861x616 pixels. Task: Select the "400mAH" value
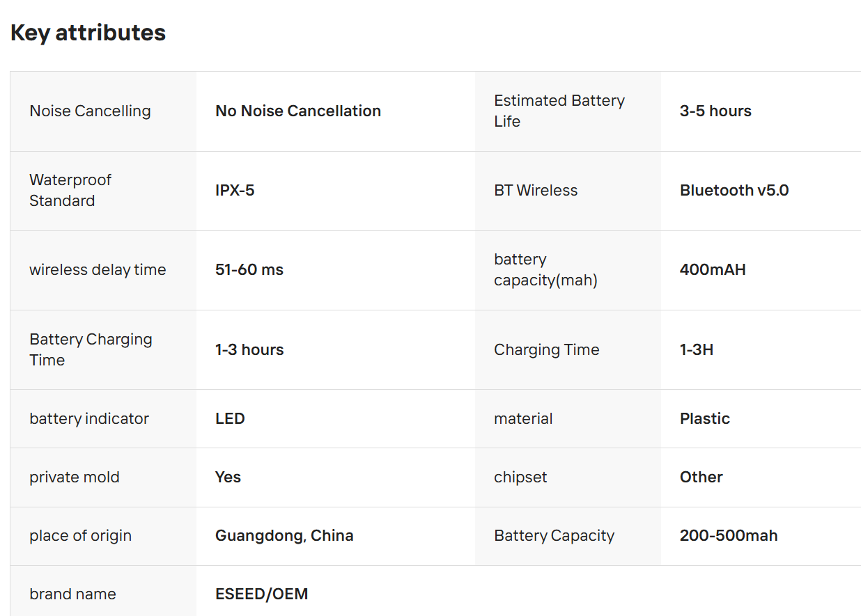[713, 269]
